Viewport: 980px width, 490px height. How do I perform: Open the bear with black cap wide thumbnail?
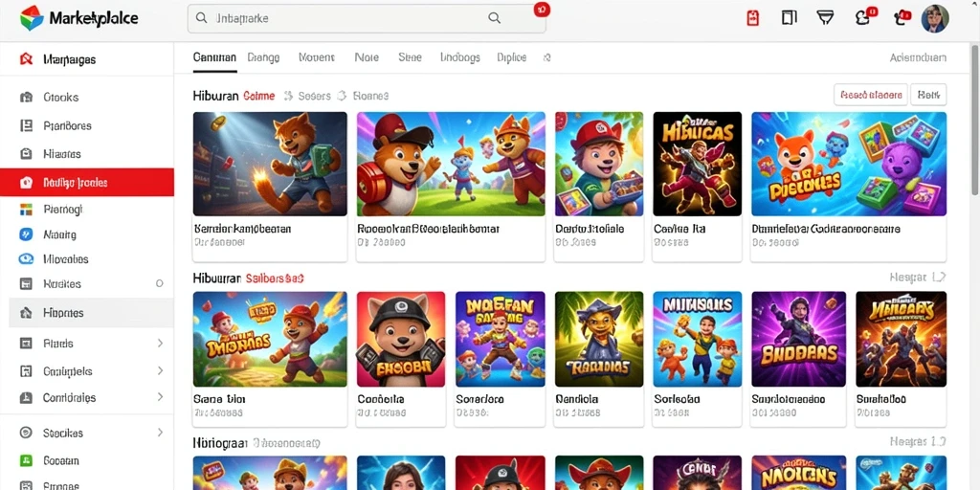pos(451,164)
